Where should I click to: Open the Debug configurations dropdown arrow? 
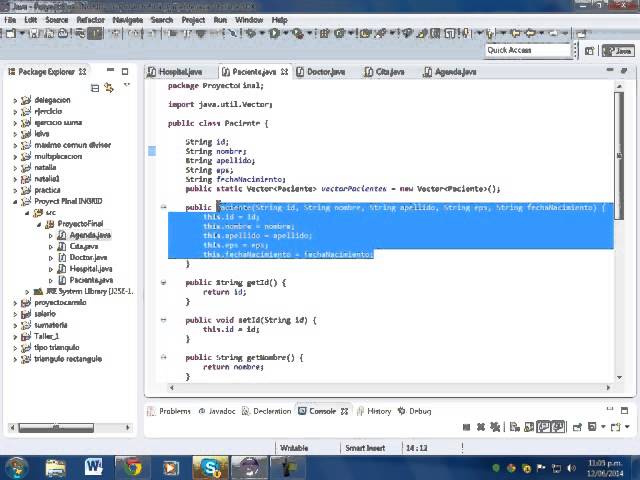coord(262,33)
